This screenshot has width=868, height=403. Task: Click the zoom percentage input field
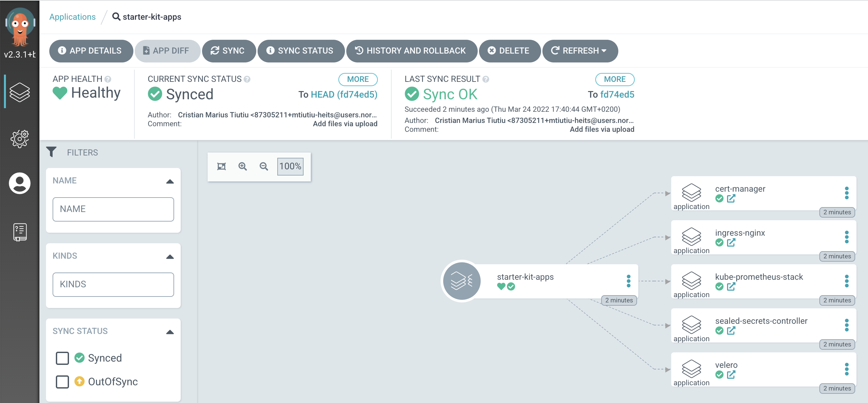click(290, 166)
